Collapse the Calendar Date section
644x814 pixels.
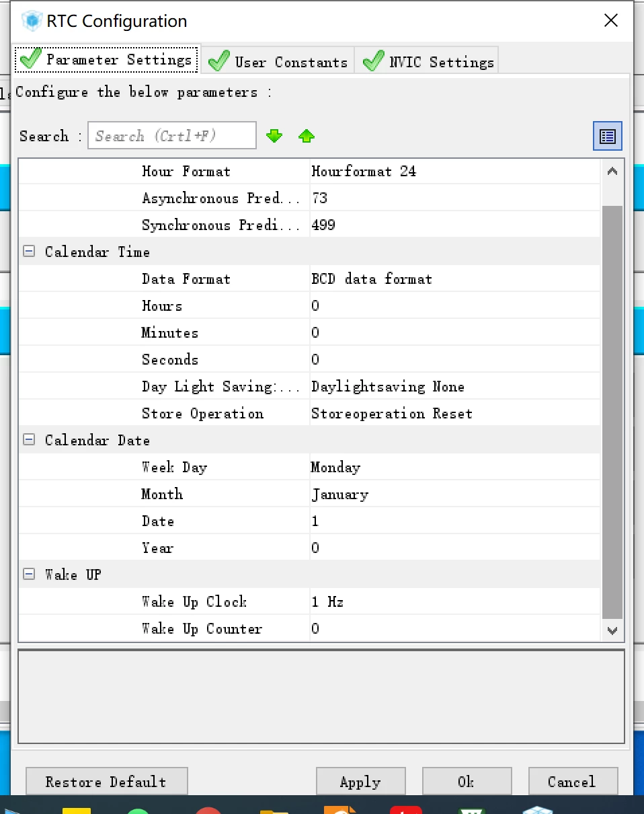pyautogui.click(x=29, y=440)
